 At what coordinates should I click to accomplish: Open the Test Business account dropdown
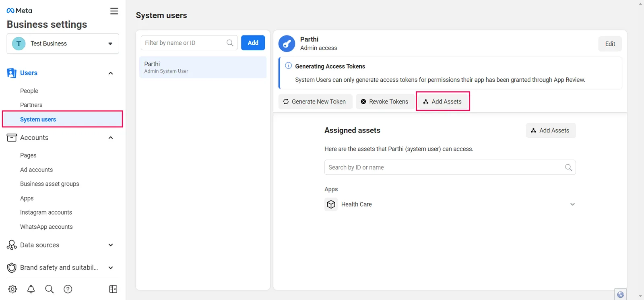tap(63, 43)
